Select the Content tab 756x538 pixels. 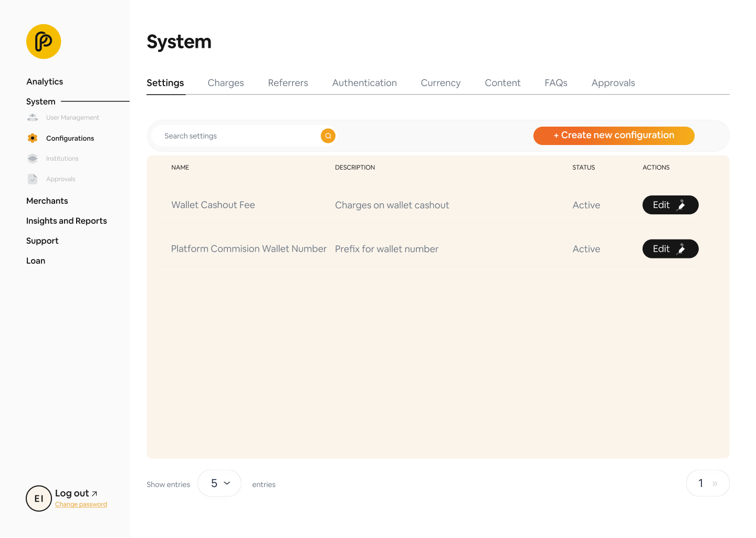502,83
